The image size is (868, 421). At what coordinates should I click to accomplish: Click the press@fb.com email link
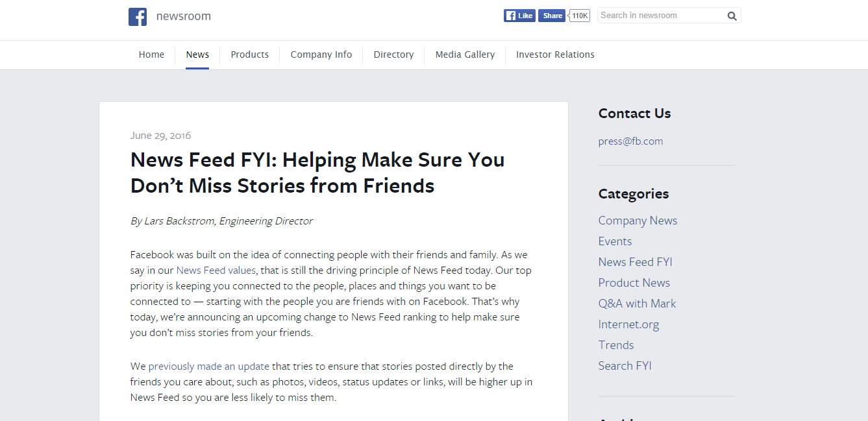click(x=630, y=141)
